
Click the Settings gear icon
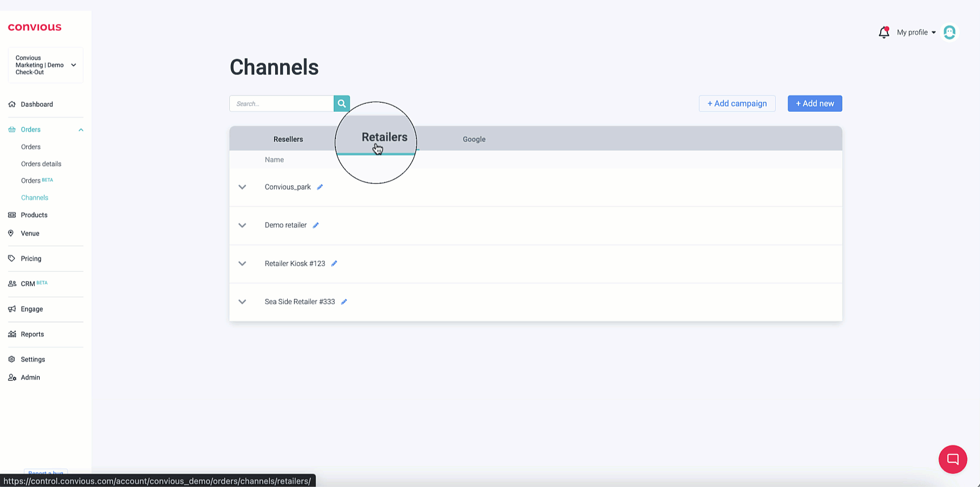[11, 359]
